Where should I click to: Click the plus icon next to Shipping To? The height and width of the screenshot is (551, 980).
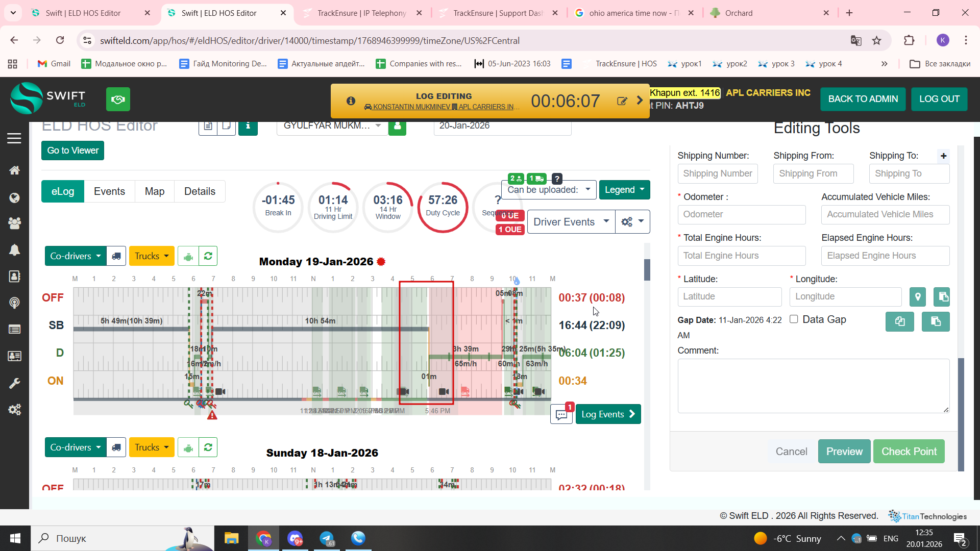click(x=943, y=156)
